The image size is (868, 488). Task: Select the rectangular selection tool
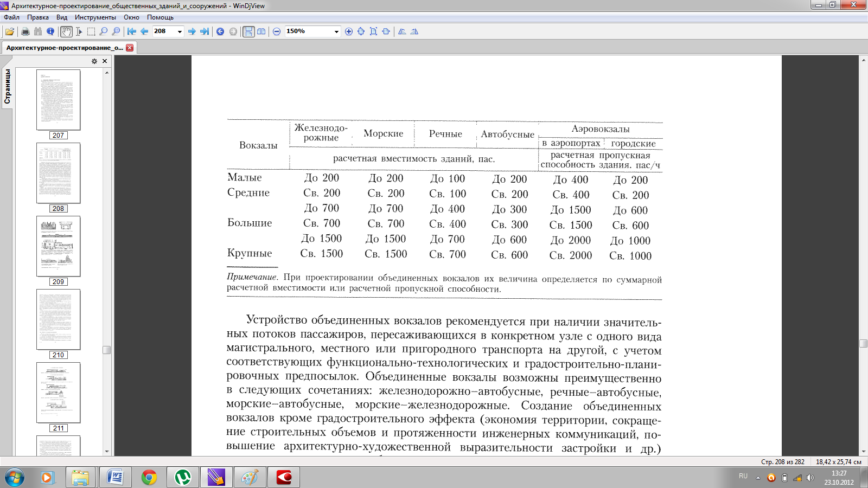[x=91, y=31]
